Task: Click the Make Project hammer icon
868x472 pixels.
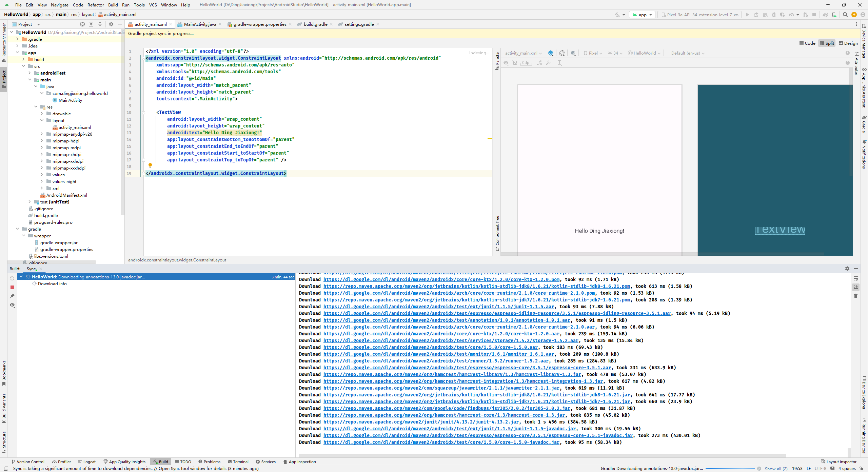Action: pyautogui.click(x=617, y=15)
